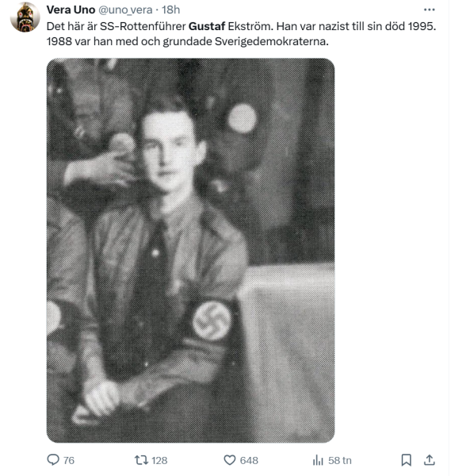Click the 648 likes count

point(249,460)
